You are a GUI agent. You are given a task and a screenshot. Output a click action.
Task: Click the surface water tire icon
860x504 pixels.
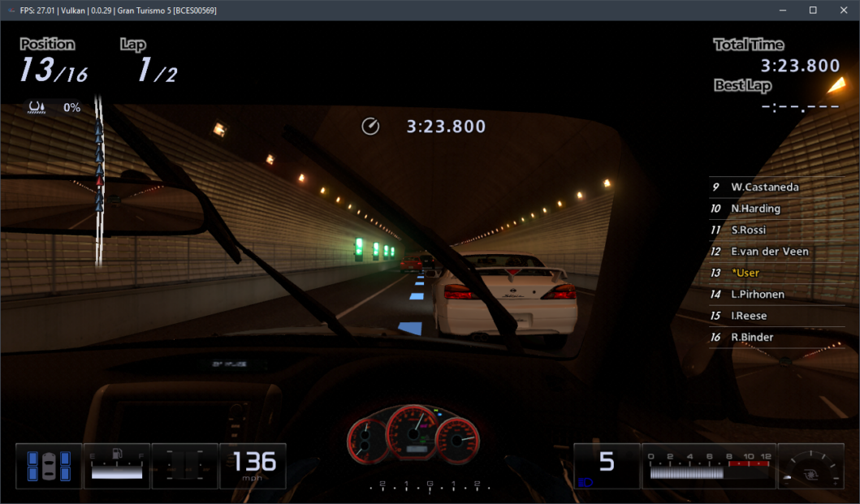click(x=37, y=107)
